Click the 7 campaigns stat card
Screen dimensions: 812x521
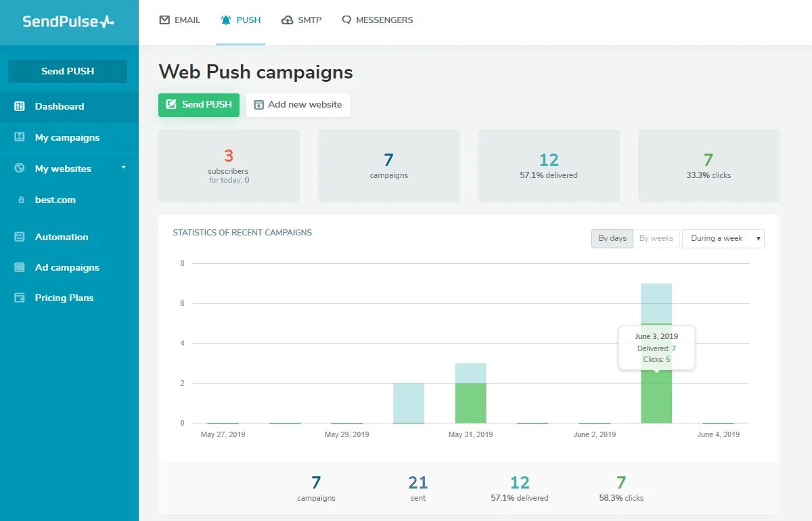tap(388, 166)
